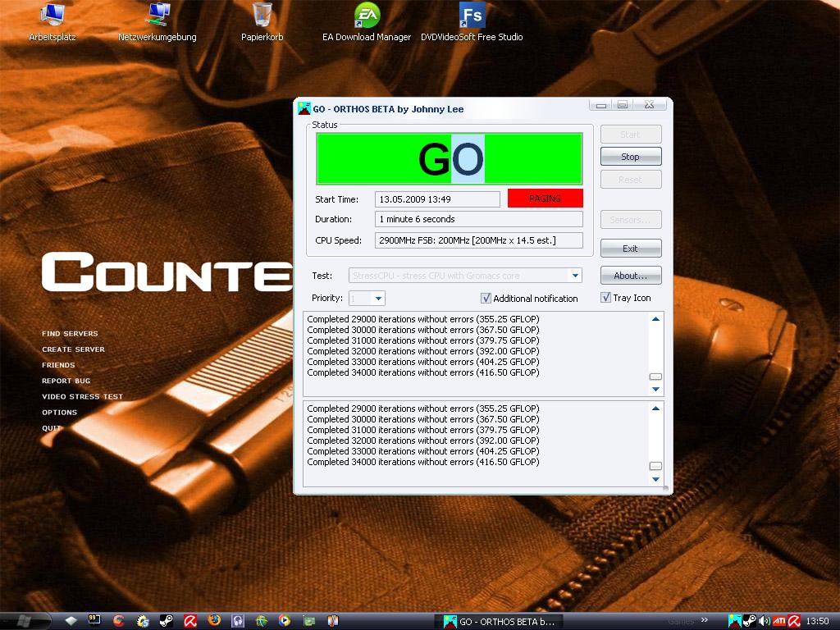Click ORTHOS tray icon in system tray
Screen dimensions: 840x630
[734, 621]
